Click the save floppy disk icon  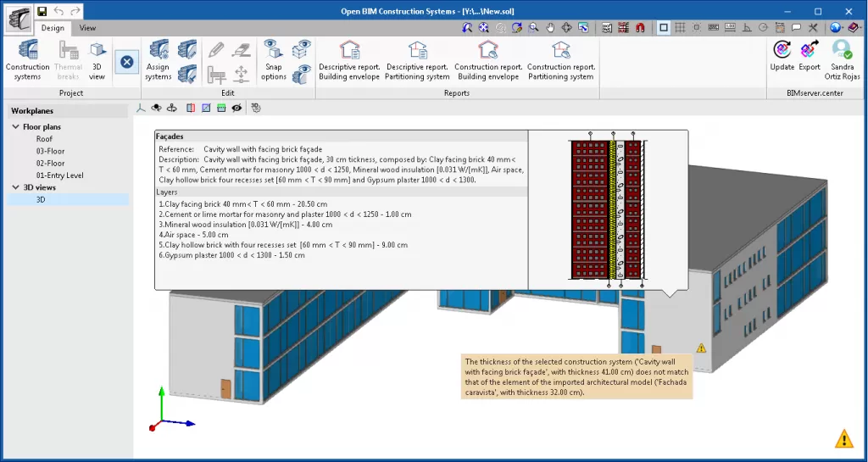[42, 11]
